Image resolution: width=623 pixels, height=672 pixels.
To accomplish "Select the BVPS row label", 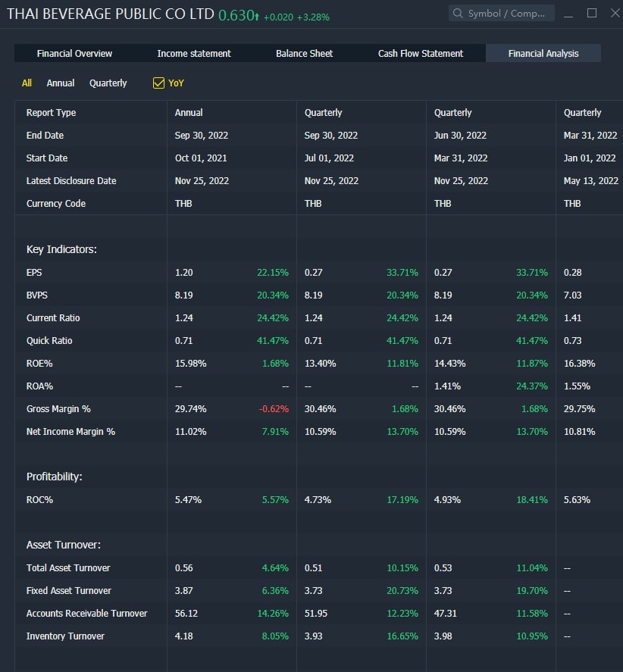I will pos(37,295).
